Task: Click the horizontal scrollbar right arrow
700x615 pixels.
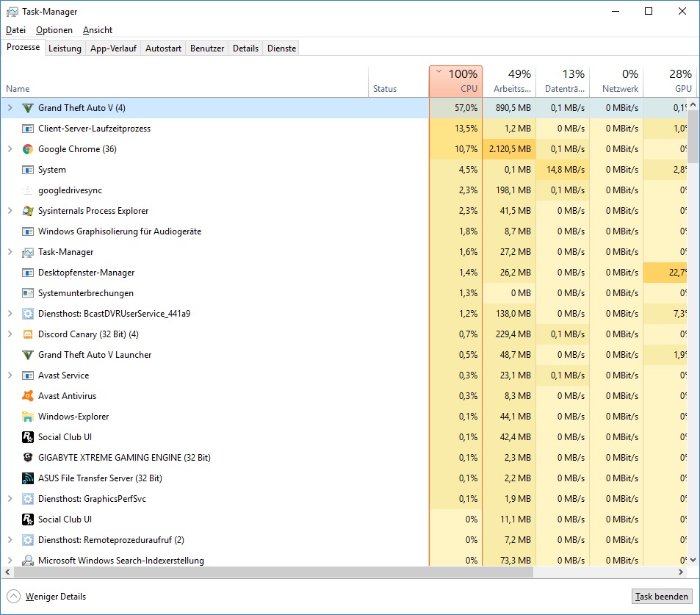Action: [x=681, y=572]
